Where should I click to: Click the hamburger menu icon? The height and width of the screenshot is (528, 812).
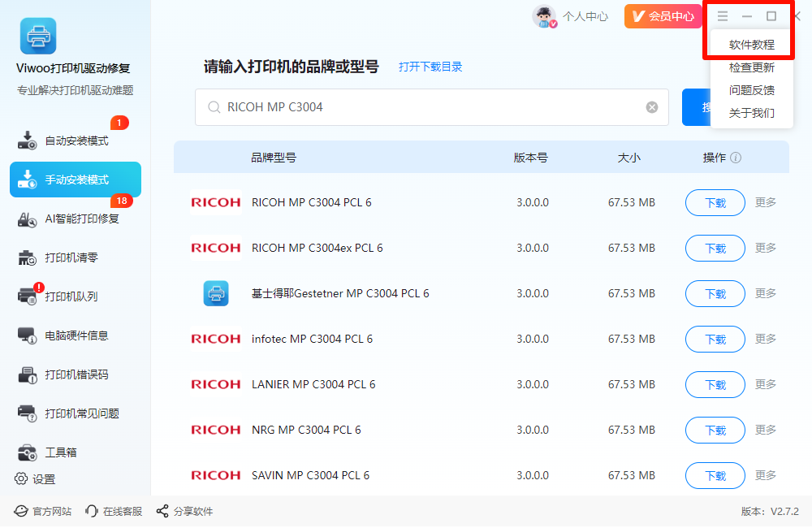tap(723, 16)
